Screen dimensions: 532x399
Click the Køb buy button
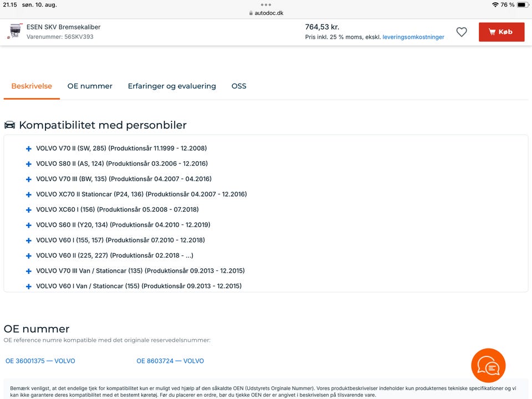[501, 32]
